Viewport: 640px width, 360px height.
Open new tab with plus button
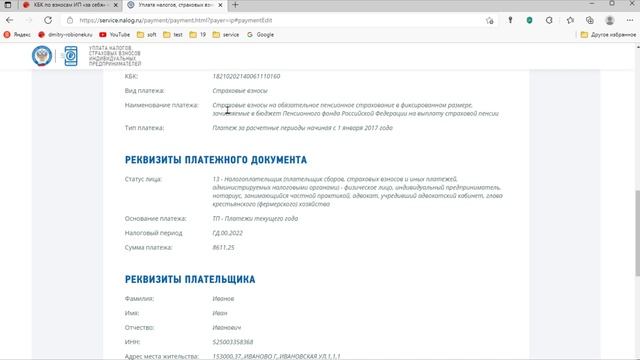[235, 5]
